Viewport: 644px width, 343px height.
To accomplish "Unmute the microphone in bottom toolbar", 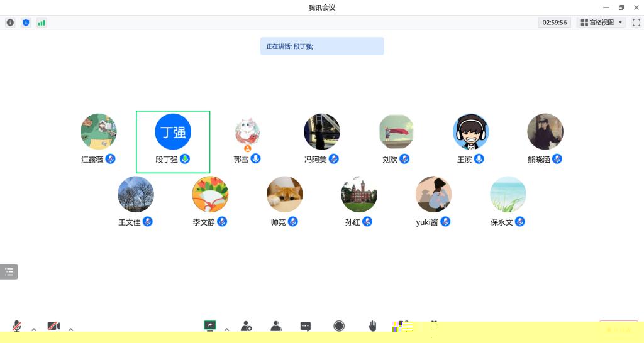I will tap(17, 326).
